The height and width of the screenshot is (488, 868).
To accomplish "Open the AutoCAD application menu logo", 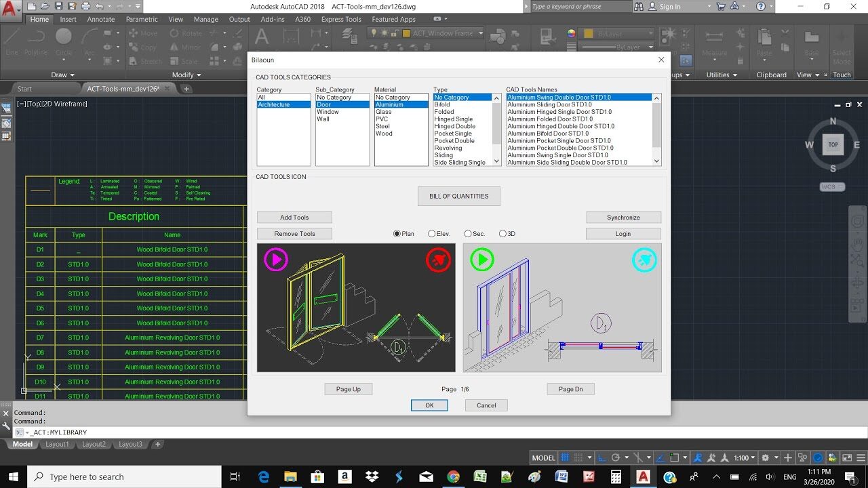I will [11, 12].
